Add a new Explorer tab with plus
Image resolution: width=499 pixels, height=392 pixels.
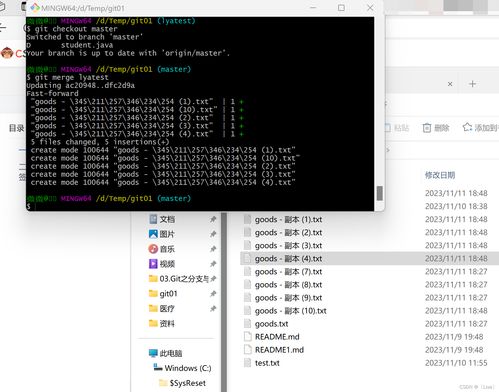(472, 84)
